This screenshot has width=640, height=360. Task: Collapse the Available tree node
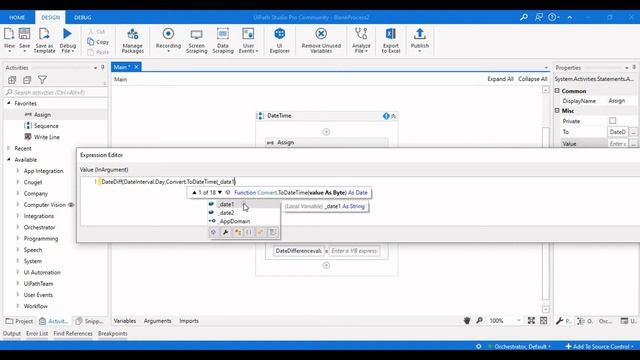9,160
